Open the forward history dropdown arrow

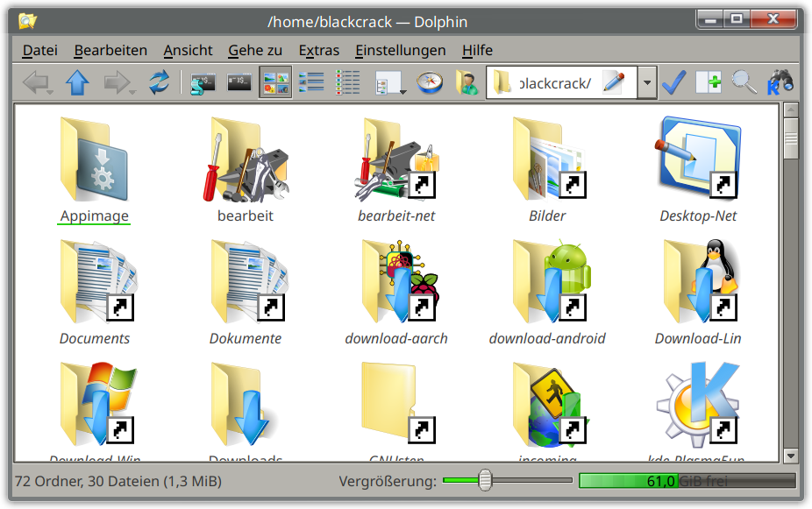coord(132,92)
